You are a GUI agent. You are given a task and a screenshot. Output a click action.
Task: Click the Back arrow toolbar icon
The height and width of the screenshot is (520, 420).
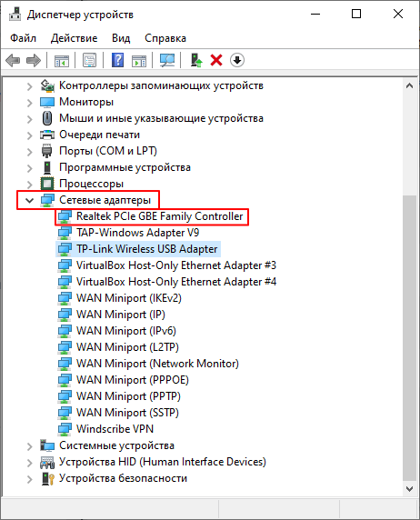(13, 60)
